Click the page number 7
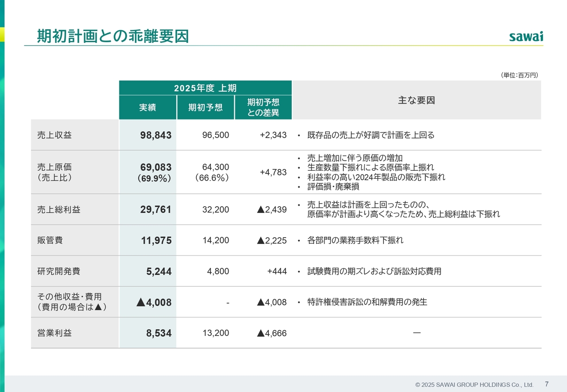567x392 pixels. (x=547, y=384)
